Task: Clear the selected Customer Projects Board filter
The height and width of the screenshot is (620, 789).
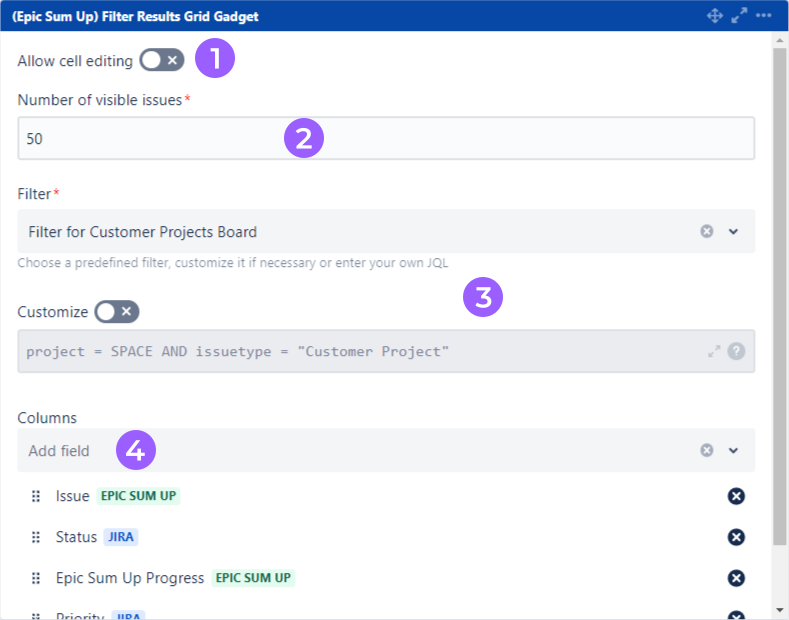Action: tap(707, 231)
